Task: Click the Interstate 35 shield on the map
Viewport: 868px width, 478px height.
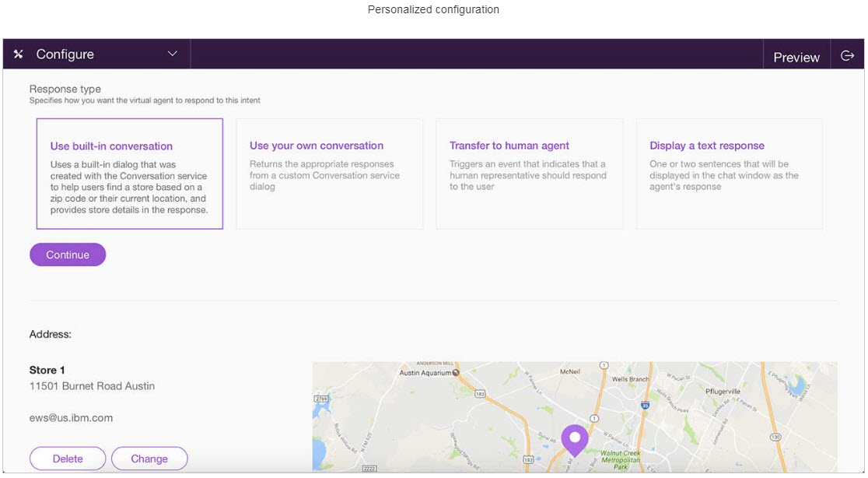Action: click(645, 406)
